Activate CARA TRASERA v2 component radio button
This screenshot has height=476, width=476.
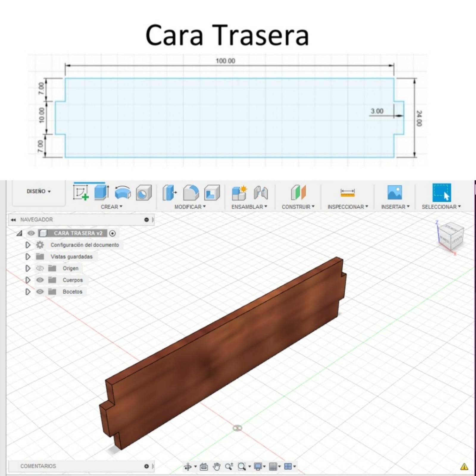(113, 233)
